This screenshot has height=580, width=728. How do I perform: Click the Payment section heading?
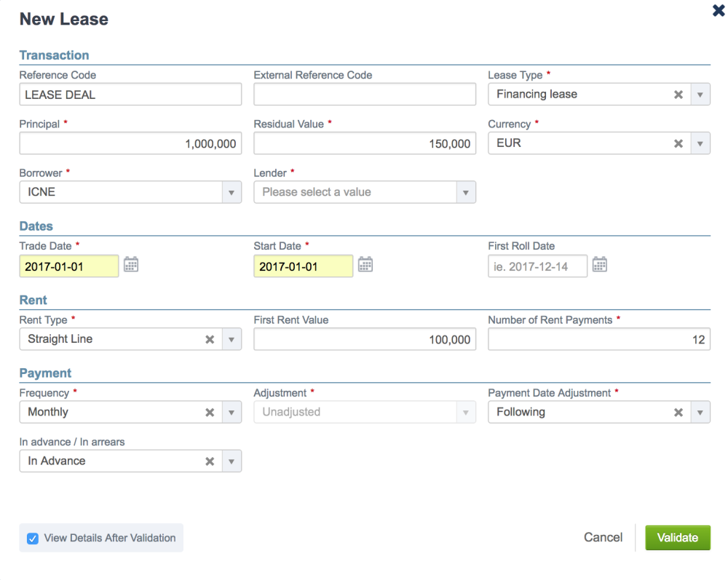45,373
